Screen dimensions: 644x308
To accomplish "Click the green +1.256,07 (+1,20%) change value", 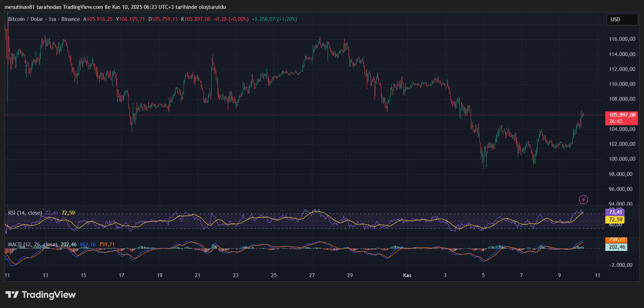I will tap(274, 19).
